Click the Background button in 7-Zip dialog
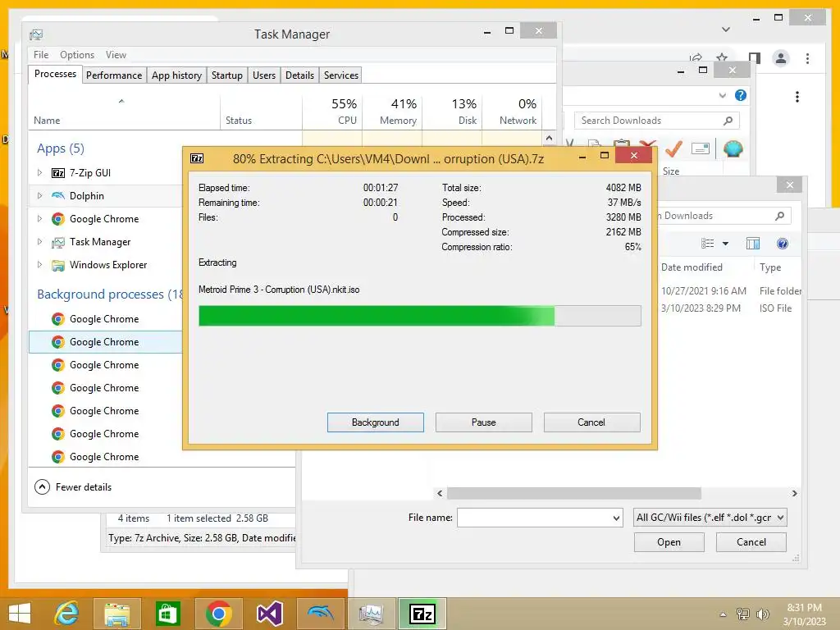The width and height of the screenshot is (840, 630). [376, 422]
